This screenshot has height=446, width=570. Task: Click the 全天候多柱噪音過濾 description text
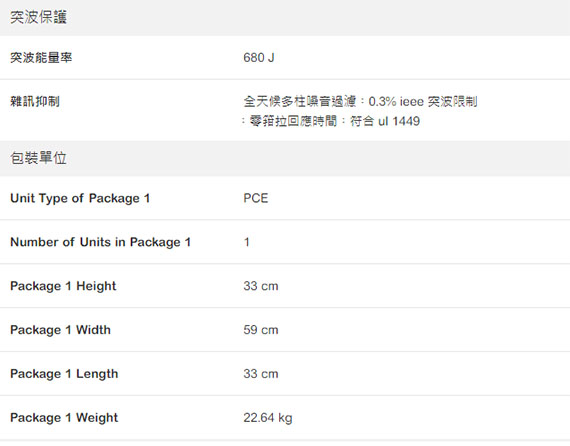click(300, 101)
